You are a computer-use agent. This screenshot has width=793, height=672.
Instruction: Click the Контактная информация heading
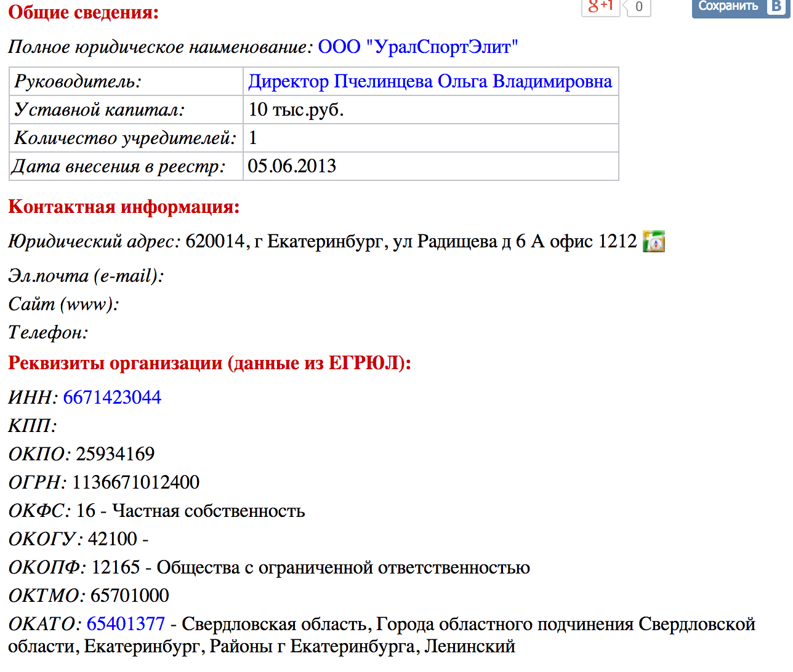point(124,207)
